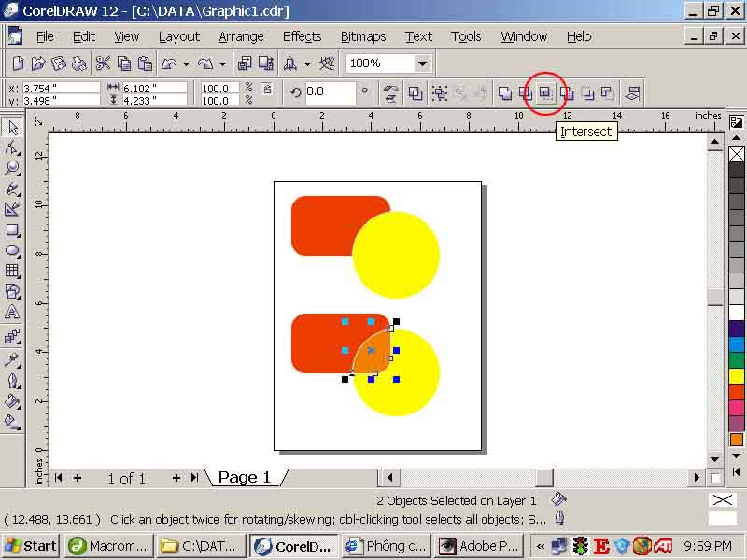Screen dimensions: 747x560
Task: Click the Simplify shaping icon
Action: [x=567, y=92]
